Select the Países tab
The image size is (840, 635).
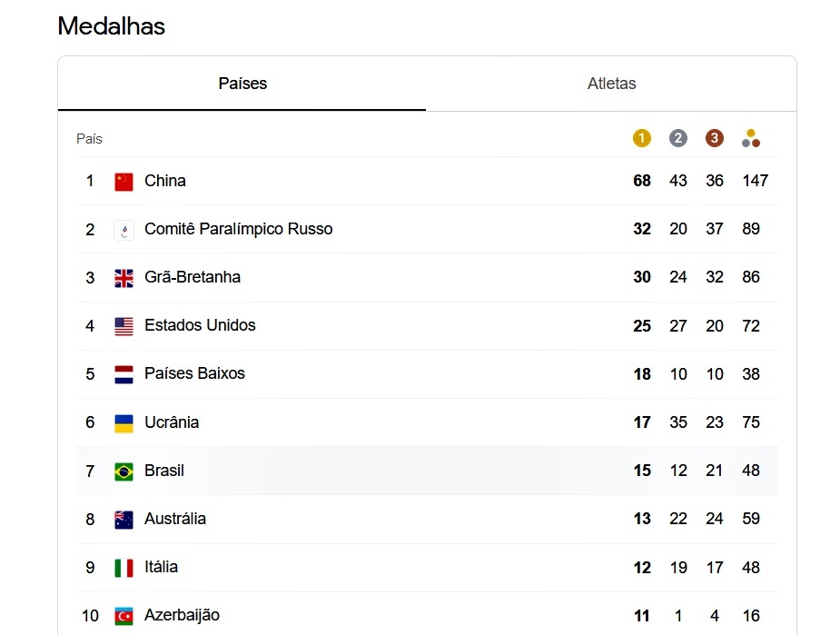(x=242, y=84)
